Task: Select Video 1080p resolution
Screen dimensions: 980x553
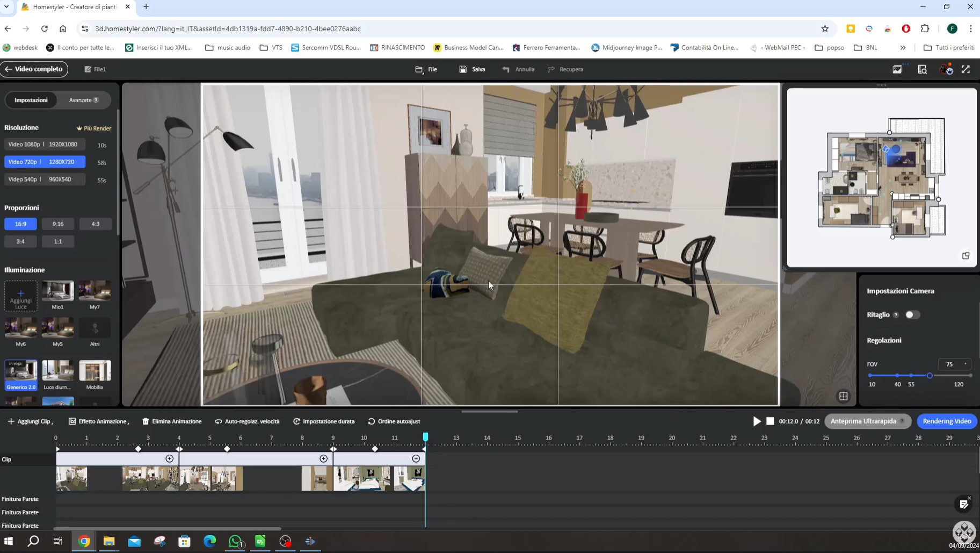Action: [x=45, y=145]
